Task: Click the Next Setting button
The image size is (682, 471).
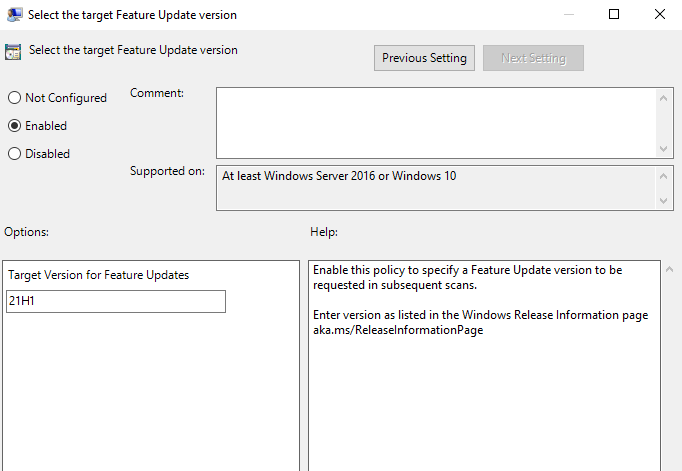Action: click(x=533, y=58)
